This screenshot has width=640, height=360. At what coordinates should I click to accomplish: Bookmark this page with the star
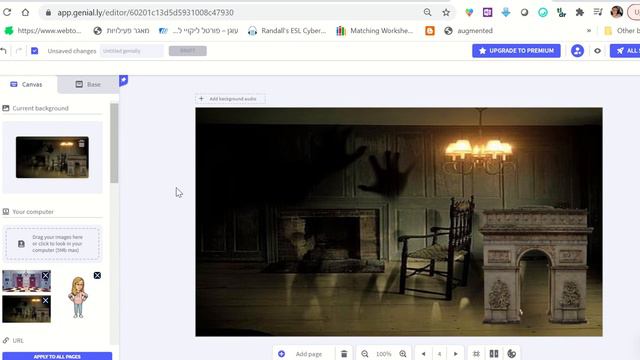click(446, 13)
